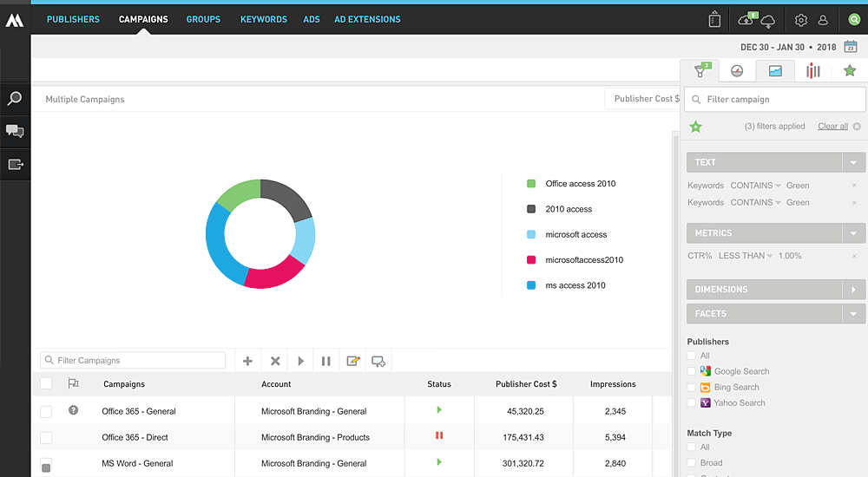Click the pause campaigns toolbar icon
This screenshot has height=477, width=868.
point(326,361)
